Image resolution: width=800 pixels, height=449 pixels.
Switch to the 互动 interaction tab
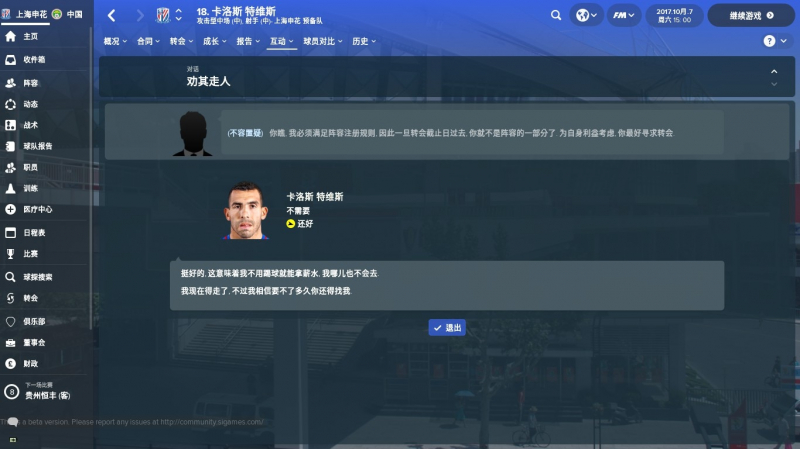[282, 41]
